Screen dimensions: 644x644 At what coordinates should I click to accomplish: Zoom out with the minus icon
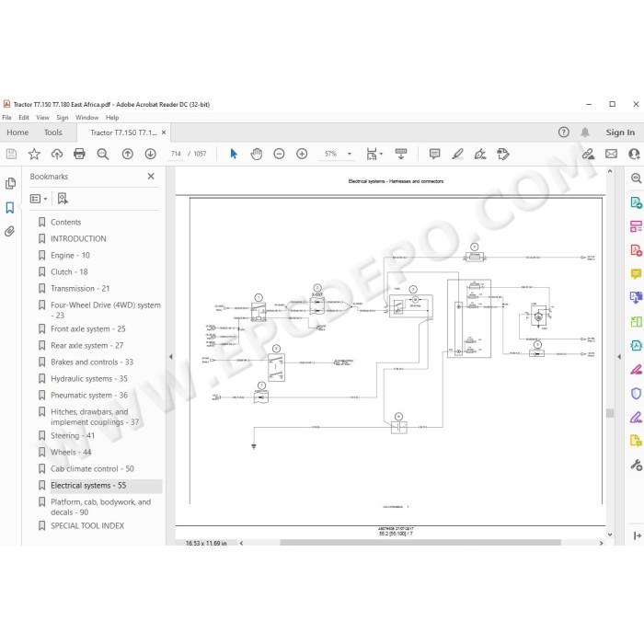pos(279,154)
